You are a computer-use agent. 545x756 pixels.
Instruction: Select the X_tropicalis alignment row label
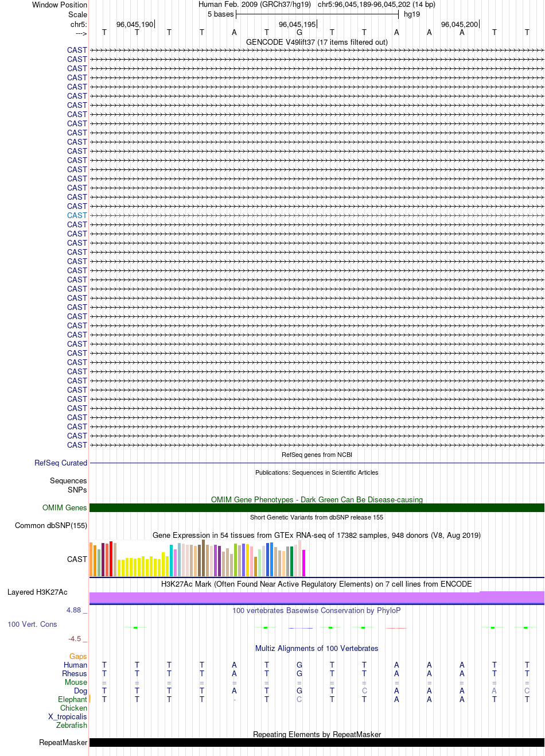(x=68, y=716)
